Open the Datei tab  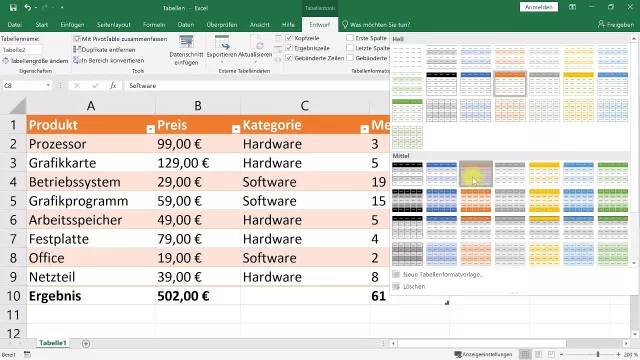[x=14, y=24]
